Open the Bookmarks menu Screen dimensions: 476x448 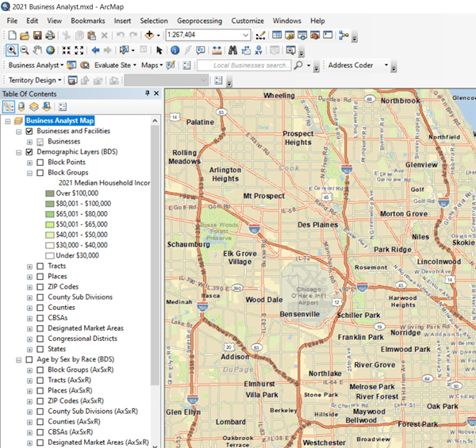[88, 21]
